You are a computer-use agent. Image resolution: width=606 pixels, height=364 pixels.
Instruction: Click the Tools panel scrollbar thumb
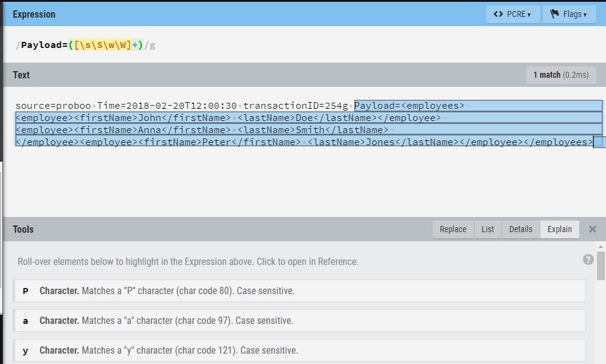[x=601, y=265]
